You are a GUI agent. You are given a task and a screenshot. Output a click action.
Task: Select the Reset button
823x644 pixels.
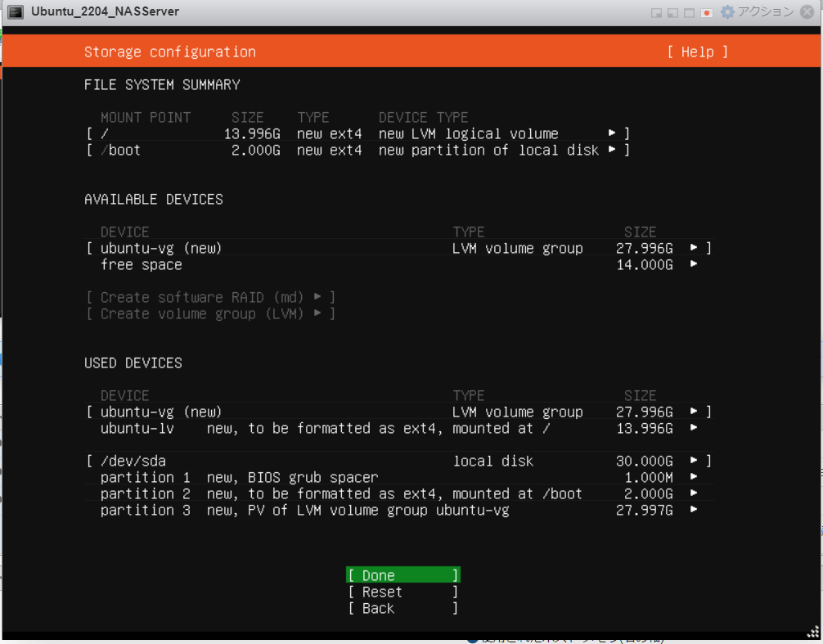403,592
